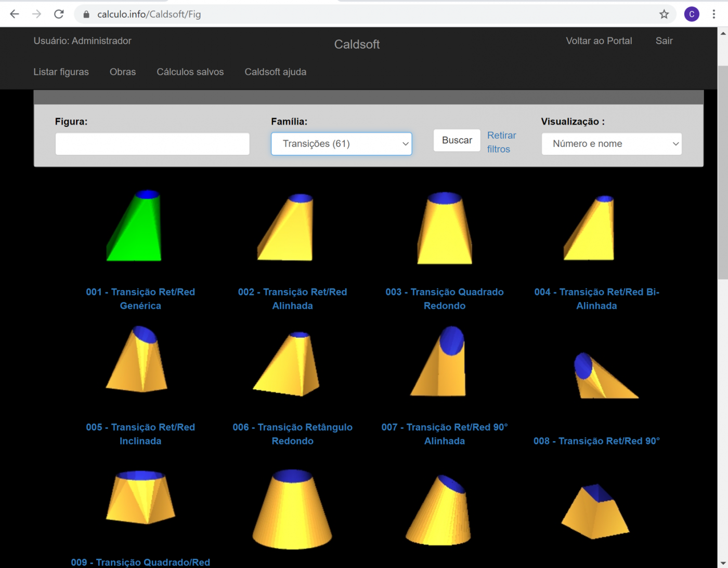Click the page vertical scrollbar down arrow
This screenshot has height=568, width=728.
(723, 563)
